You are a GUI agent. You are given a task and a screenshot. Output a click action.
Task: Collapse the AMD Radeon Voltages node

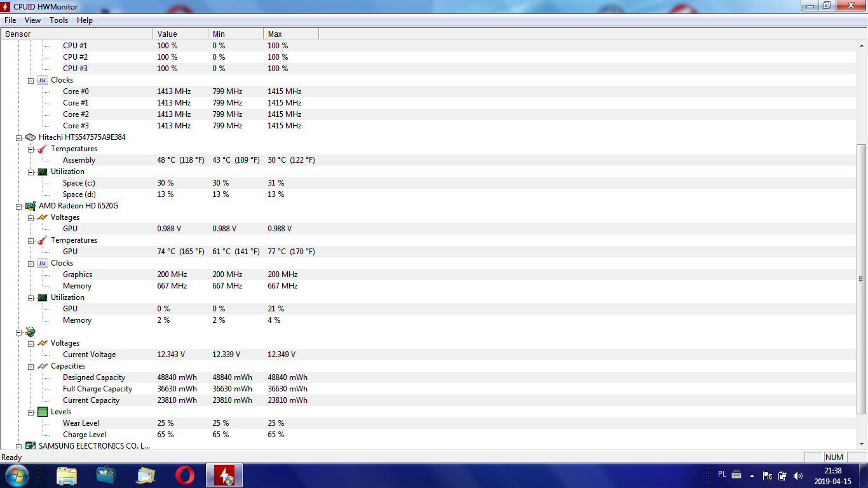(31, 217)
